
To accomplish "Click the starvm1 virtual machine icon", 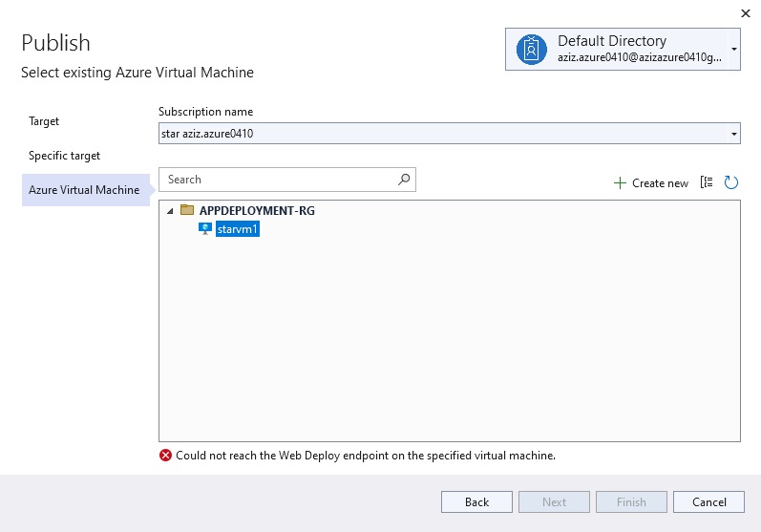I will pyautogui.click(x=205, y=228).
